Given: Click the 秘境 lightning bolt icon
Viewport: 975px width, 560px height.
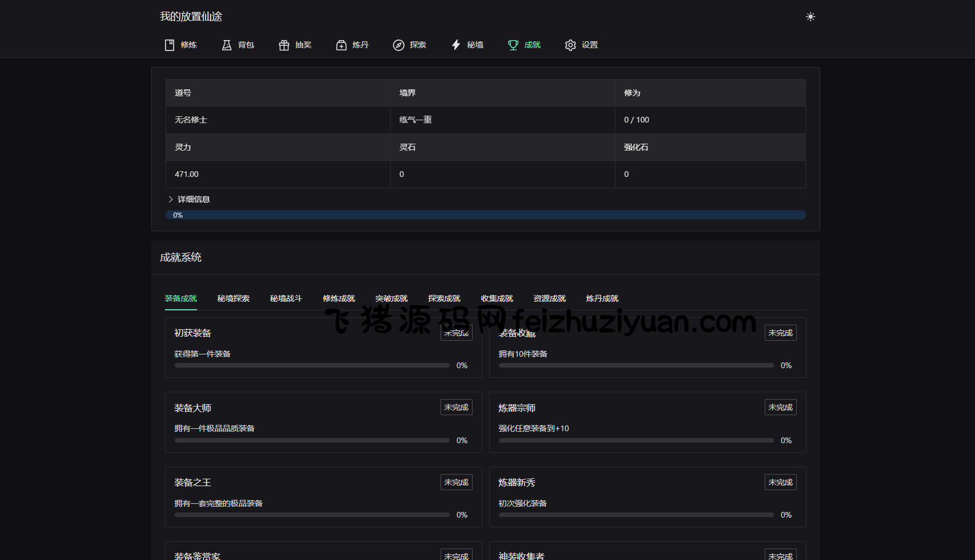Looking at the screenshot, I should pyautogui.click(x=456, y=45).
